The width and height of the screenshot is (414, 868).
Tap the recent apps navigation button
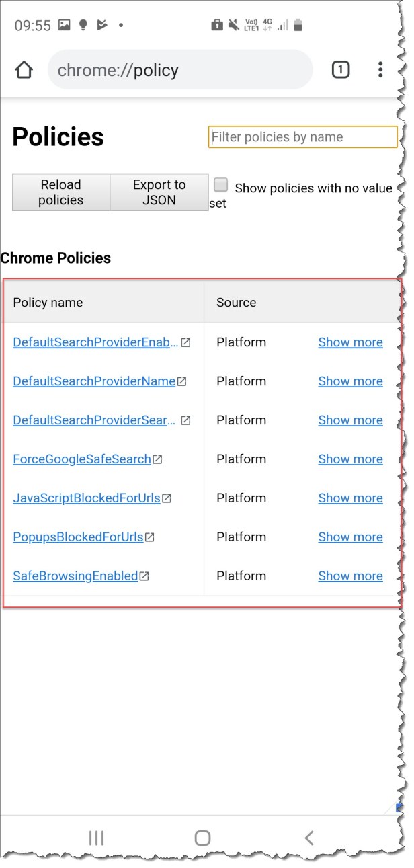[96, 838]
